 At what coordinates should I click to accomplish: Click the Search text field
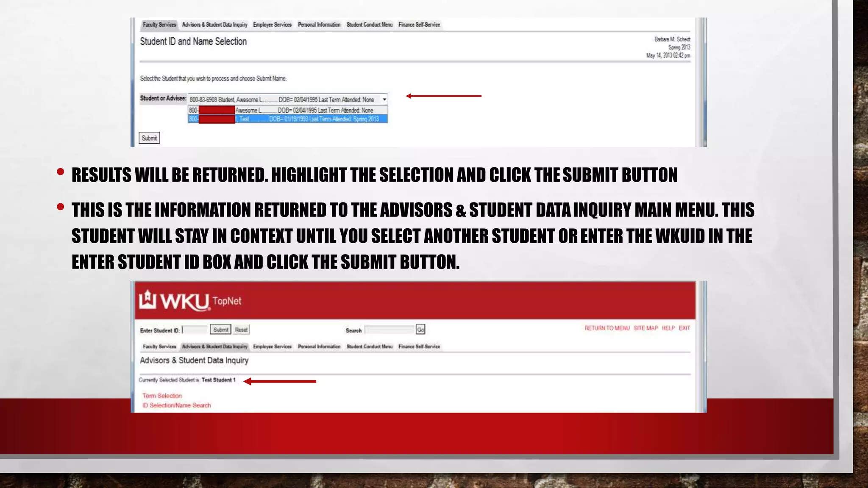[x=389, y=330]
